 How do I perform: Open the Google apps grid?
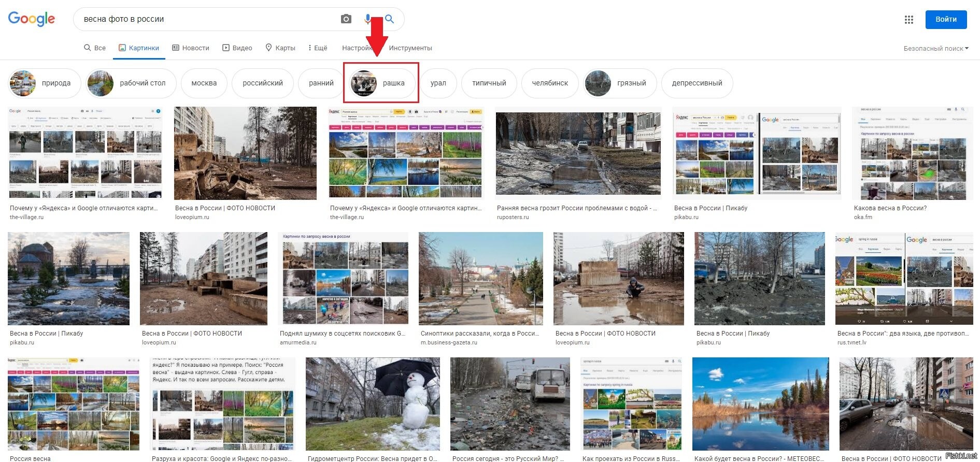pyautogui.click(x=909, y=20)
